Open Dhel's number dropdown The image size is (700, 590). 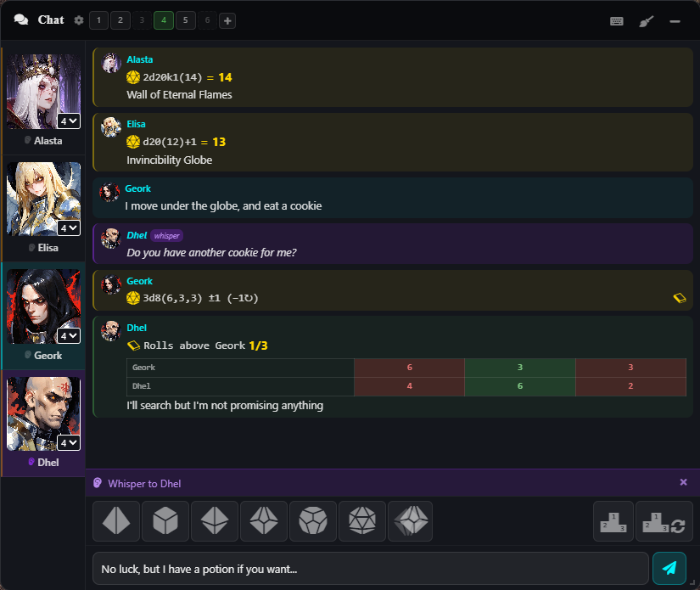coord(68,442)
